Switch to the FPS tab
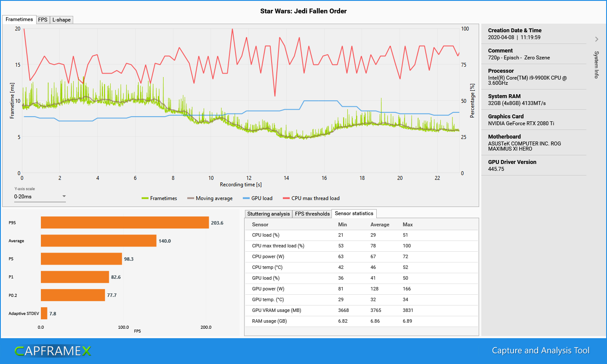The height and width of the screenshot is (364, 607). point(43,20)
